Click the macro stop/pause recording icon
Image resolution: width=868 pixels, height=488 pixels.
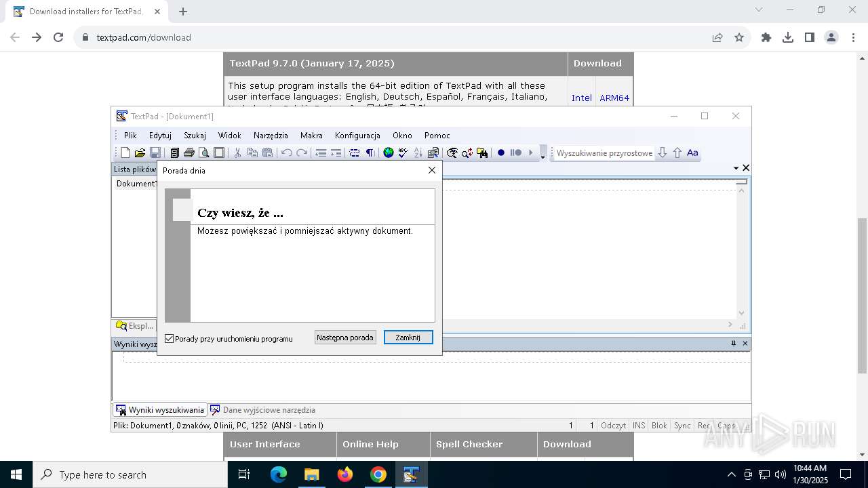point(516,152)
